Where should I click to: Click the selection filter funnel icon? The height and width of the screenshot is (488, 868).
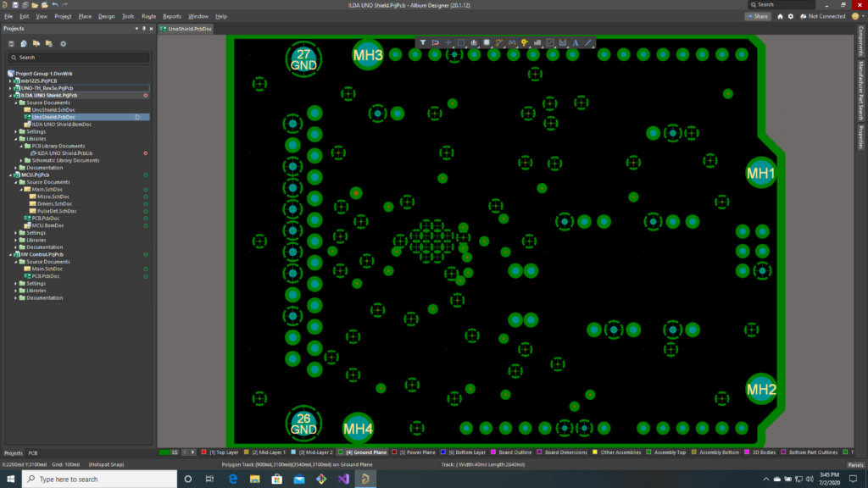coord(423,42)
